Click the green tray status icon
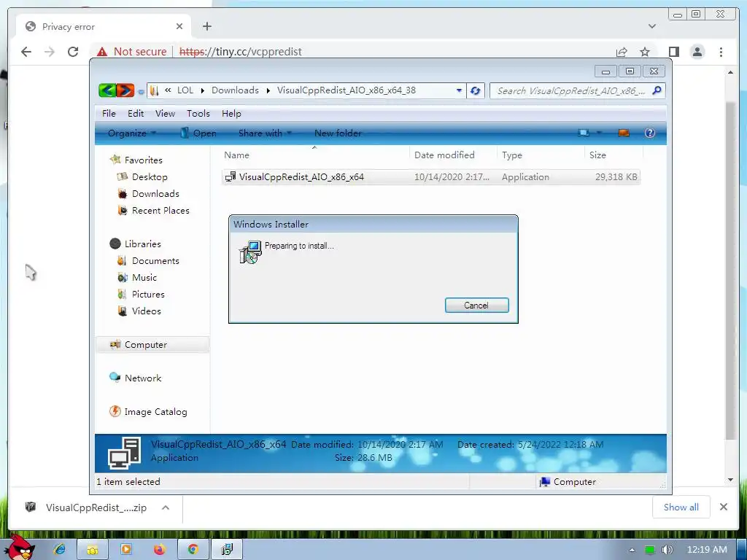Image resolution: width=747 pixels, height=560 pixels. pos(649,550)
